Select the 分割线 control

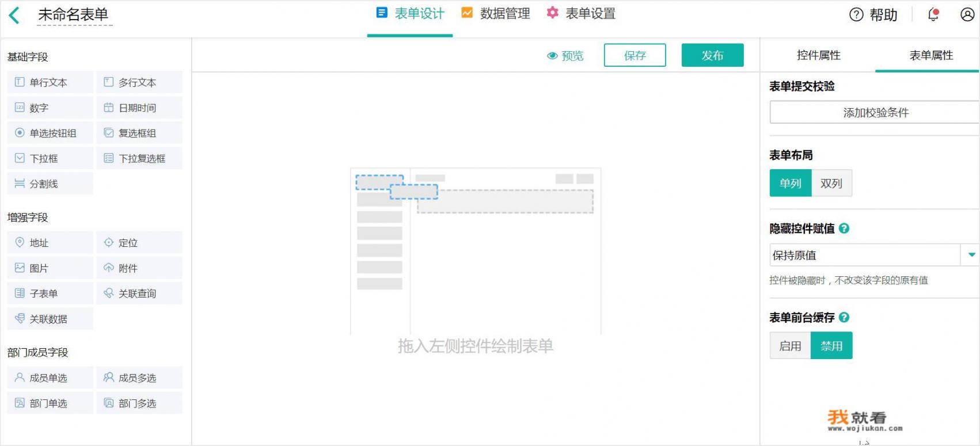click(x=50, y=184)
